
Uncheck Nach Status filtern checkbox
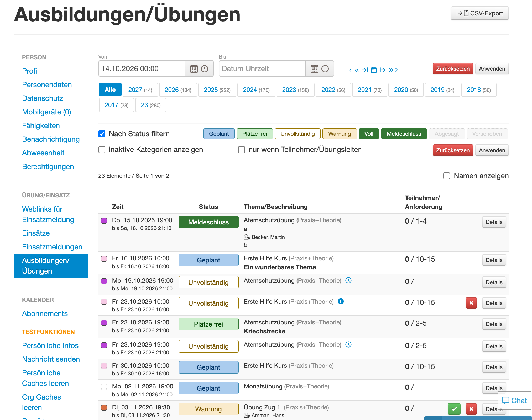point(102,134)
